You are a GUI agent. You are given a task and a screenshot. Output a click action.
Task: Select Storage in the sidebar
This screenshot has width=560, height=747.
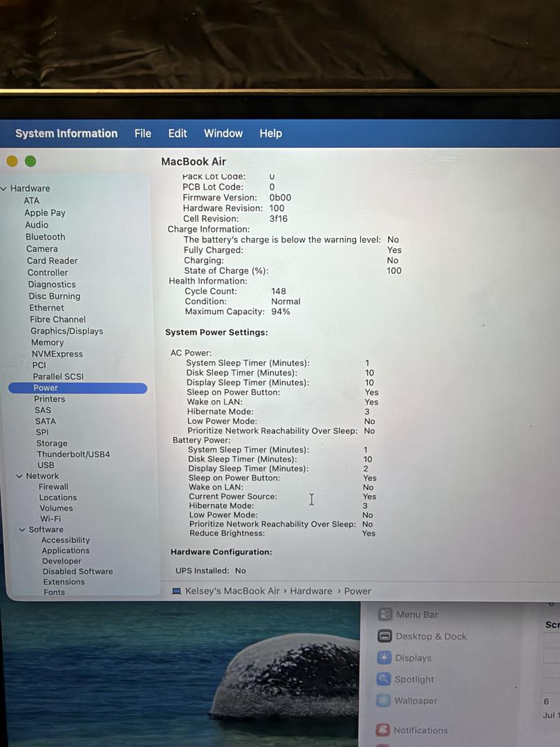(52, 443)
